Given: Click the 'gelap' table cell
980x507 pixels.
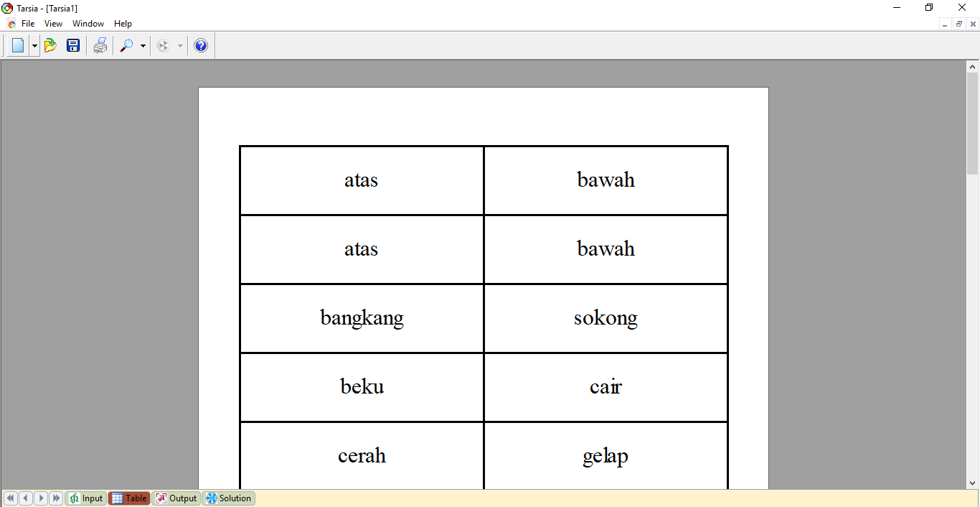Looking at the screenshot, I should [606, 456].
